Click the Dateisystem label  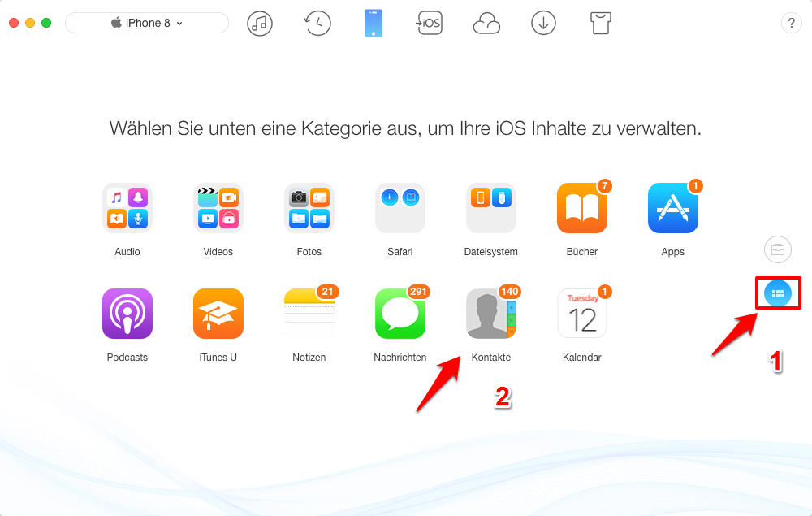(491, 252)
